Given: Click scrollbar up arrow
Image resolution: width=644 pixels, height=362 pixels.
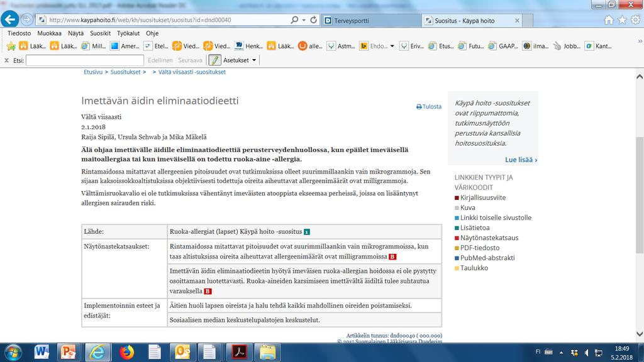Looking at the screenshot, I should pos(640,76).
